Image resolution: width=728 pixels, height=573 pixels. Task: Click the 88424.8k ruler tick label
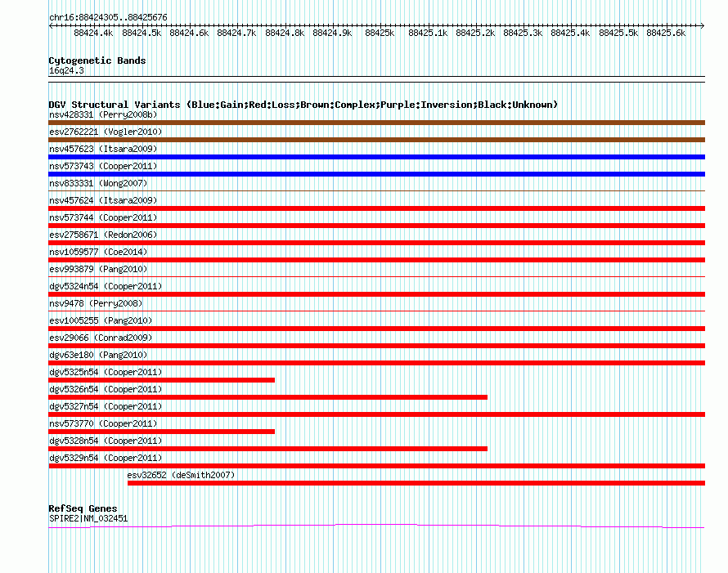285,33
